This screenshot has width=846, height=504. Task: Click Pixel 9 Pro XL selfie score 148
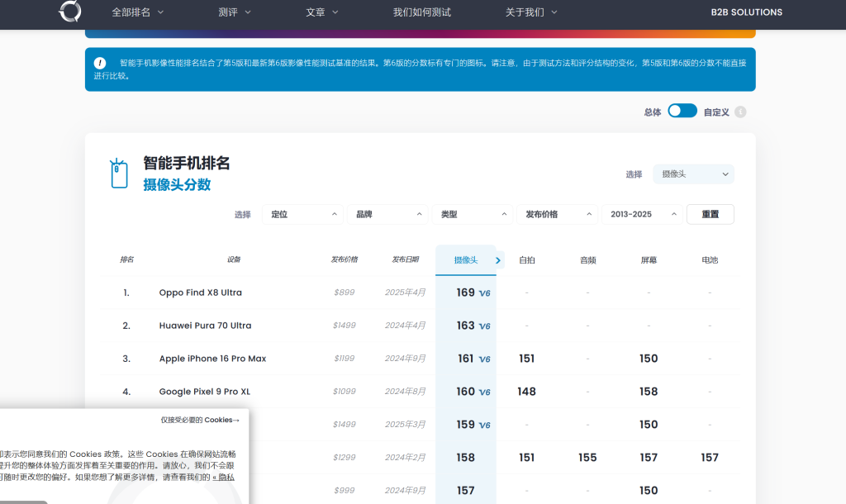tap(526, 392)
